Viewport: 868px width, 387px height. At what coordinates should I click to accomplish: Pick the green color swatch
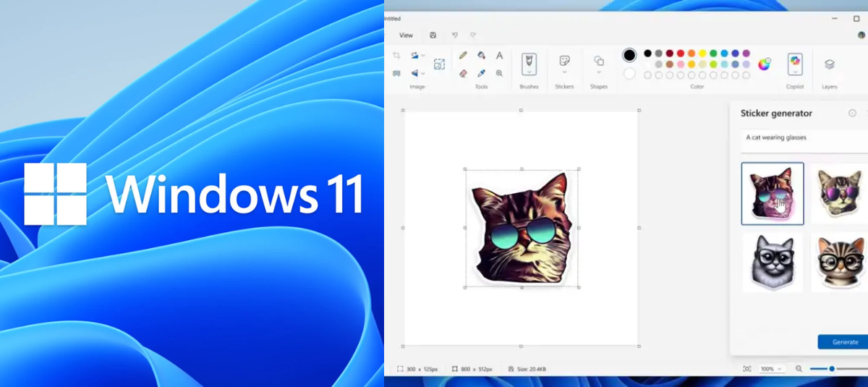point(713,53)
